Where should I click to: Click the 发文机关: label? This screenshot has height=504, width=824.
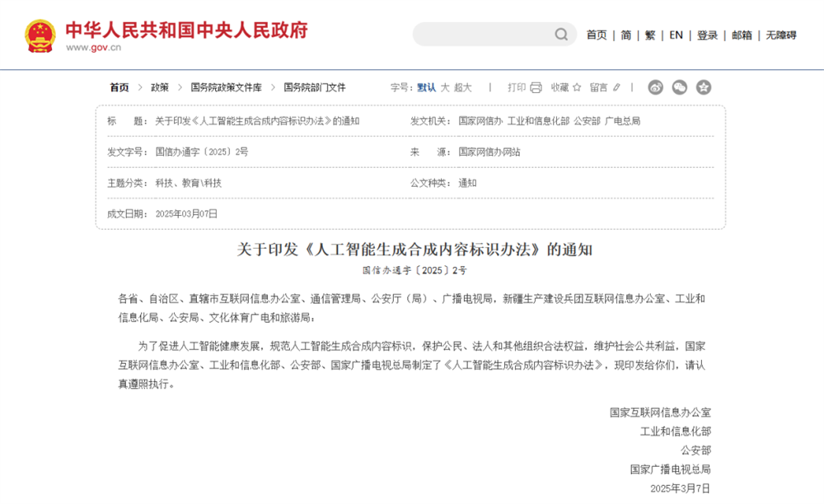(430, 121)
